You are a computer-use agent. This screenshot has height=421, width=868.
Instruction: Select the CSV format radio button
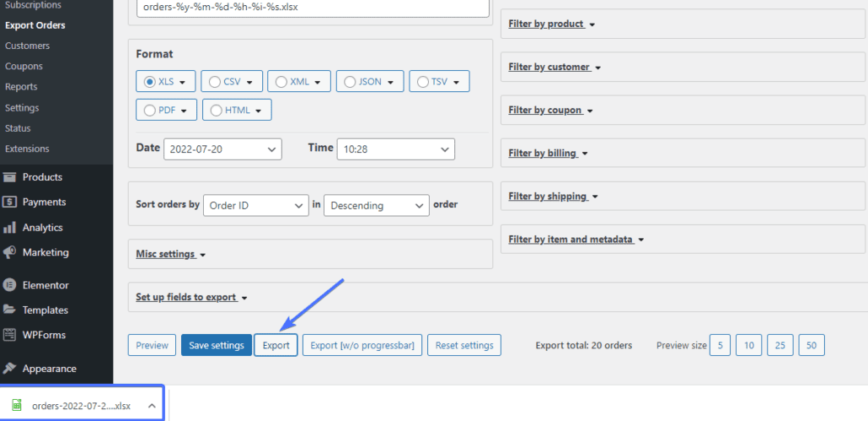[215, 82]
